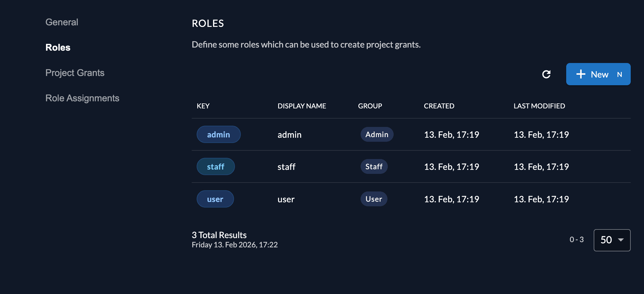Click the refresh icon to reload roles

pos(546,74)
